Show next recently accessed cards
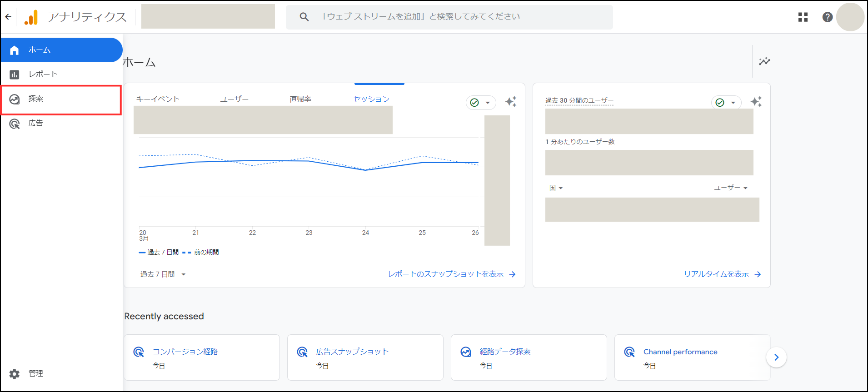 [776, 357]
